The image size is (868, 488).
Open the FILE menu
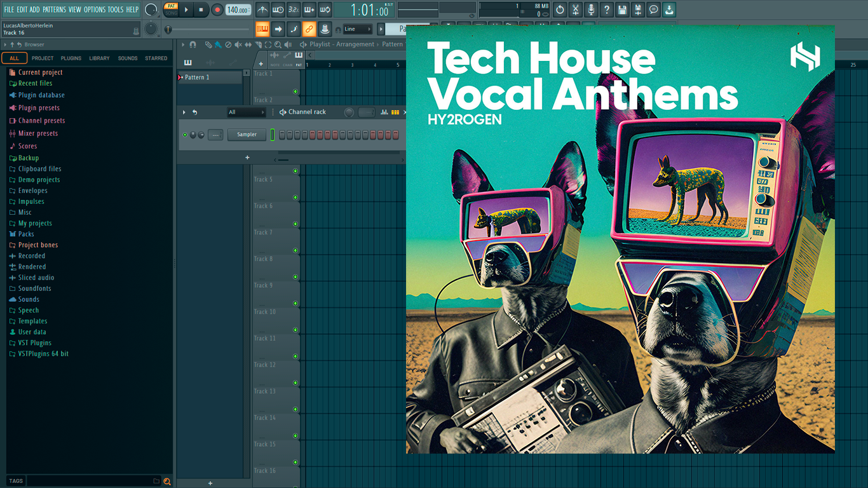point(9,10)
